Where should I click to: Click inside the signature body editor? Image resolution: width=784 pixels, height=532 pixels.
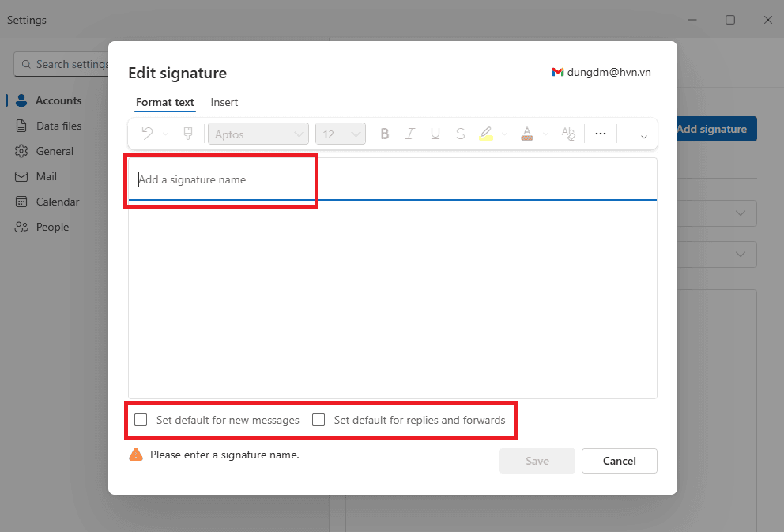pyautogui.click(x=393, y=299)
